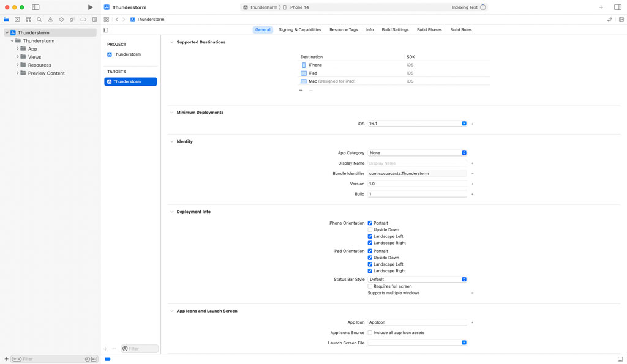Image resolution: width=627 pixels, height=364 pixels.
Task: Show the Issue navigator warning icon
Action: (50, 20)
